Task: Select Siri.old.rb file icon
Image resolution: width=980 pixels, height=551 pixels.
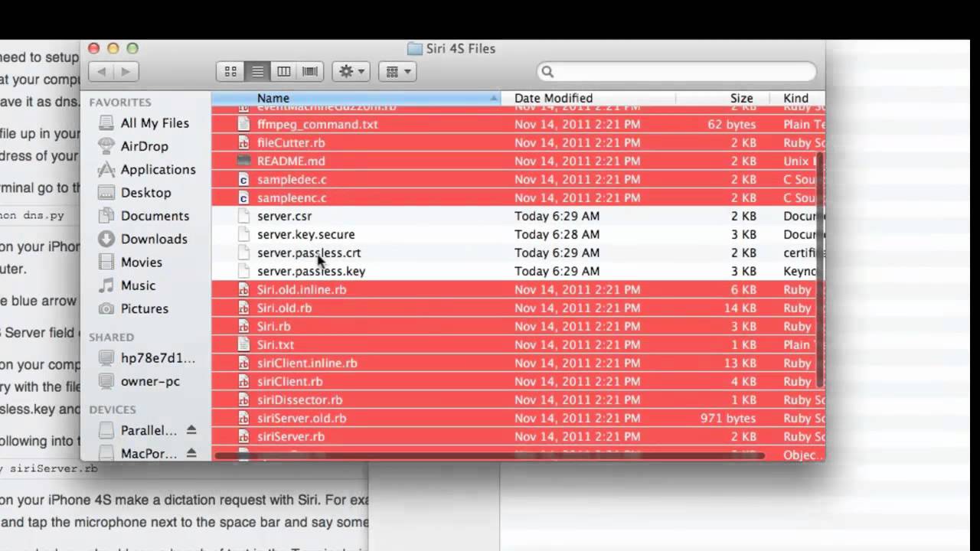Action: click(243, 308)
